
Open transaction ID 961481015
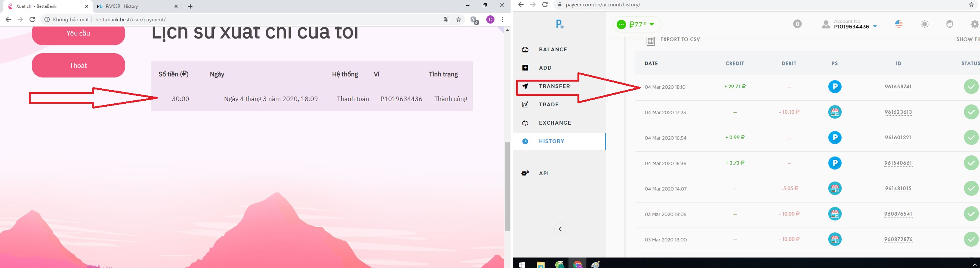[x=898, y=189]
